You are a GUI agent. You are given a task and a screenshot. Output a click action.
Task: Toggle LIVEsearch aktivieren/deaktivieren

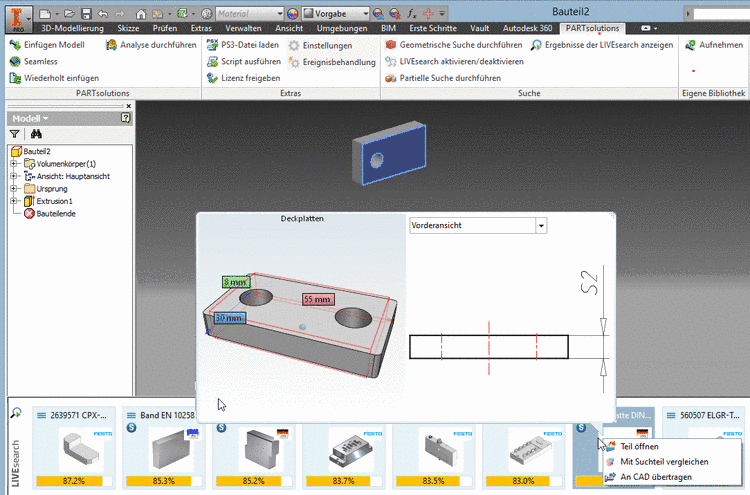454,61
